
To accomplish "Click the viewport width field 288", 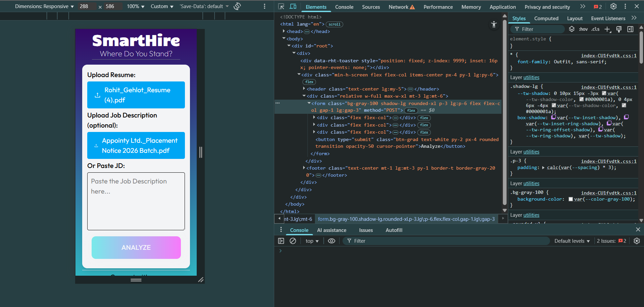I will click(87, 6).
